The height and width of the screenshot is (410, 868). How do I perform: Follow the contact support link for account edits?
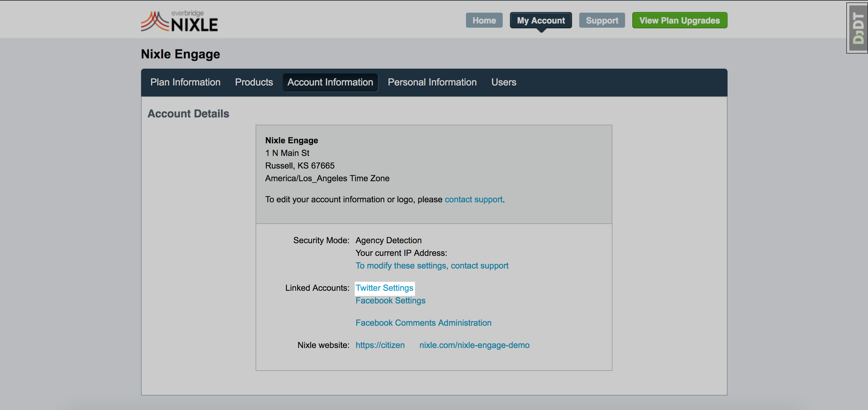[x=473, y=199]
